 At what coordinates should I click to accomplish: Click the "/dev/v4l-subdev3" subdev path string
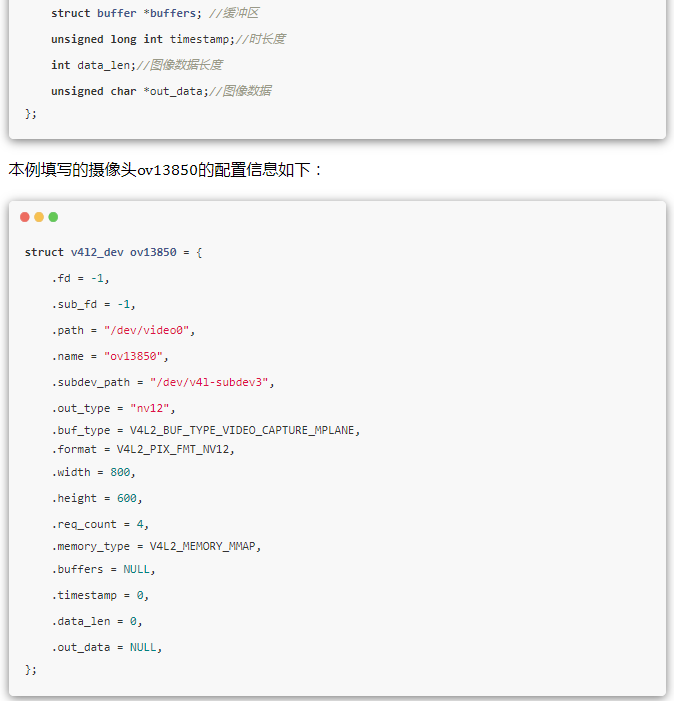(211, 382)
